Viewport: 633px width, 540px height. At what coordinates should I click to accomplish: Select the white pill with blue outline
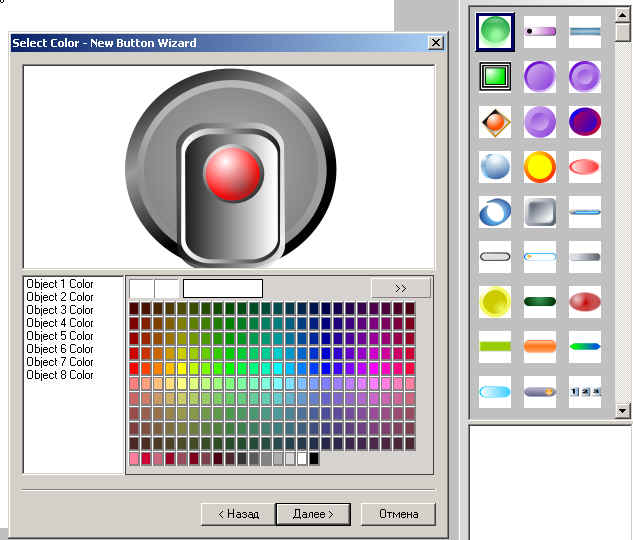tap(540, 257)
